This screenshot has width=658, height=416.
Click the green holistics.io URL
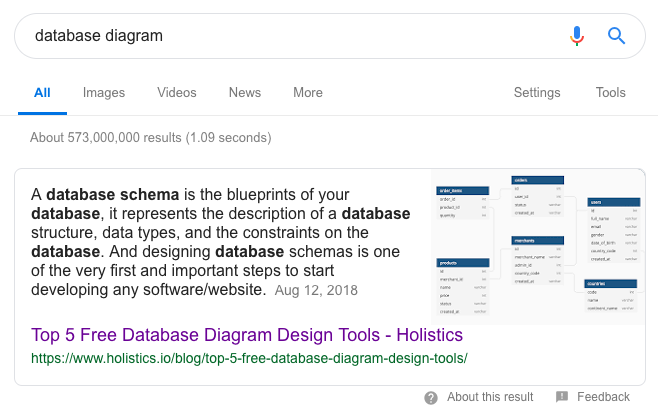tap(249, 357)
